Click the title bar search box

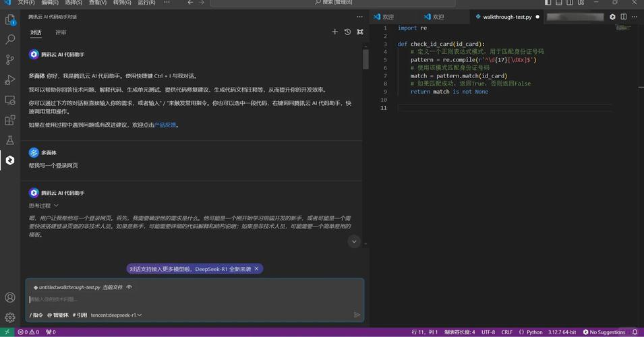(333, 3)
